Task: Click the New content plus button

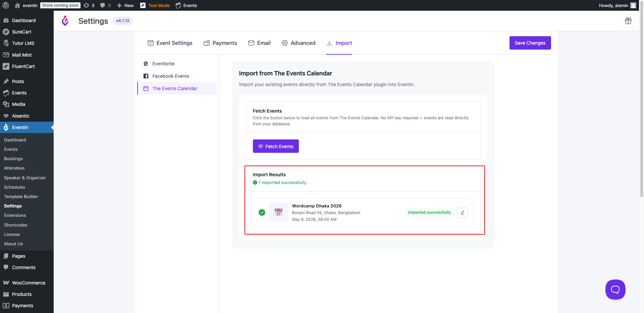Action: pos(125,5)
